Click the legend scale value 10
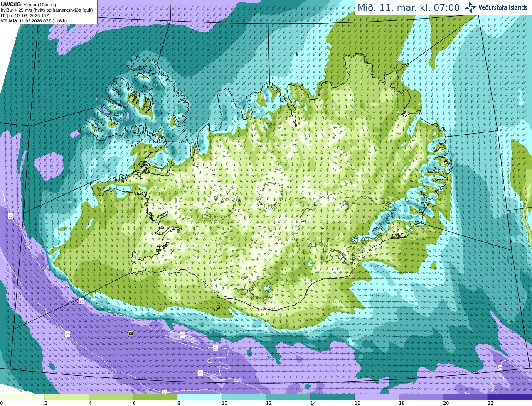This screenshot has height=406, width=532. (x=224, y=403)
